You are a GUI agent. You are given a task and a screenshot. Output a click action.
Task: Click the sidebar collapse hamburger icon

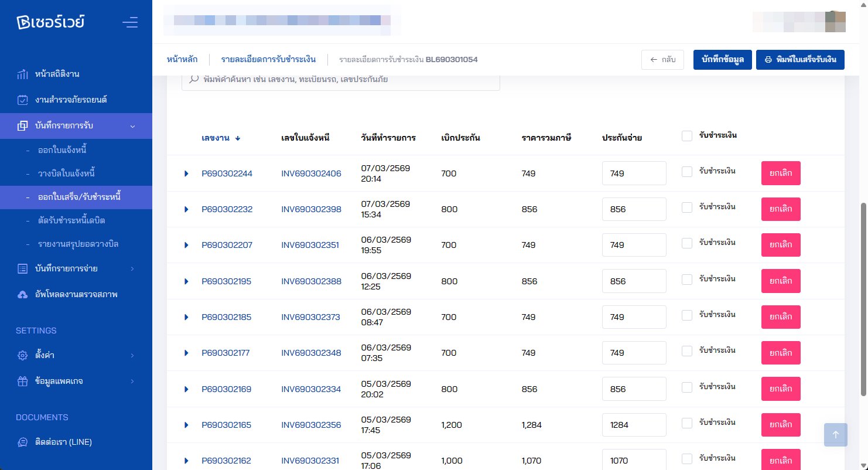point(130,23)
